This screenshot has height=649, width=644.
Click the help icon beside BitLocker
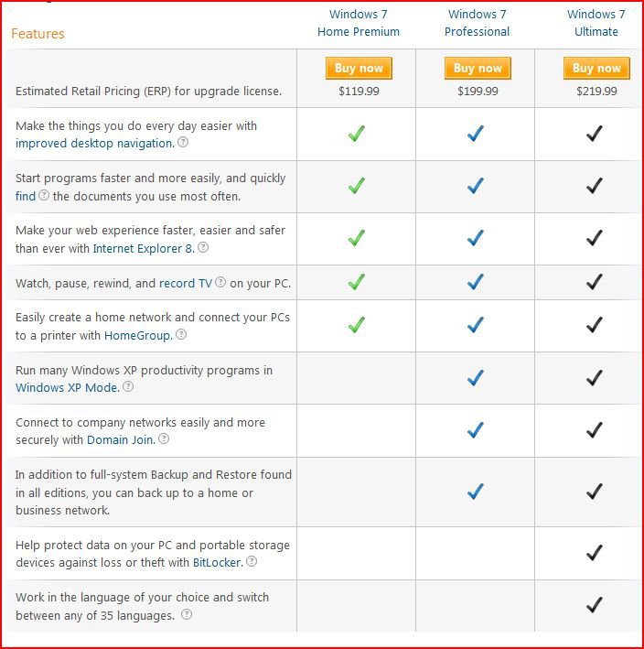pyautogui.click(x=252, y=562)
